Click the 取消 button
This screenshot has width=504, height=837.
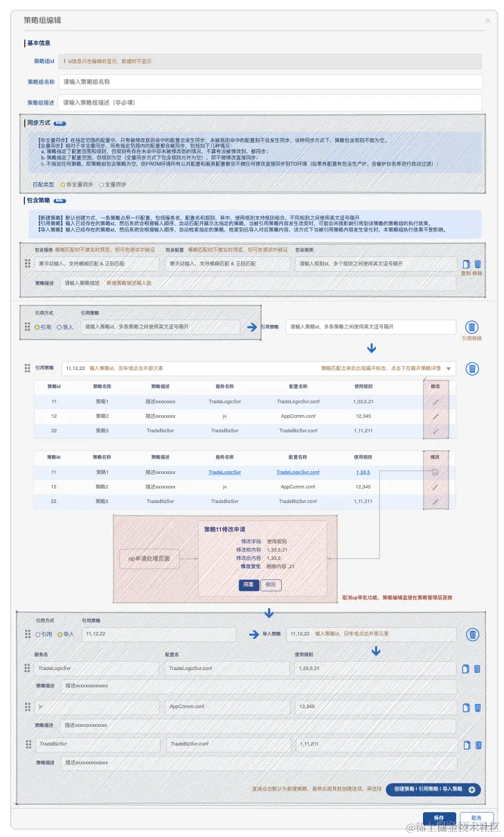[x=476, y=818]
